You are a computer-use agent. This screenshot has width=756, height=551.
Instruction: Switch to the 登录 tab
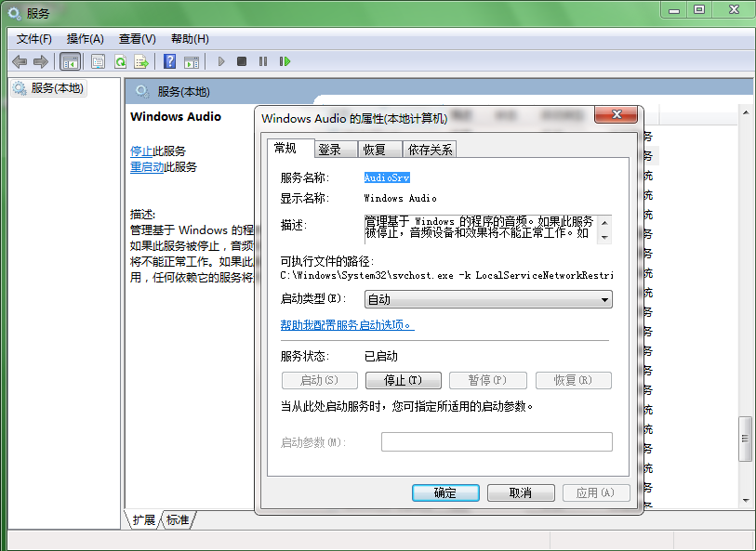click(330, 150)
